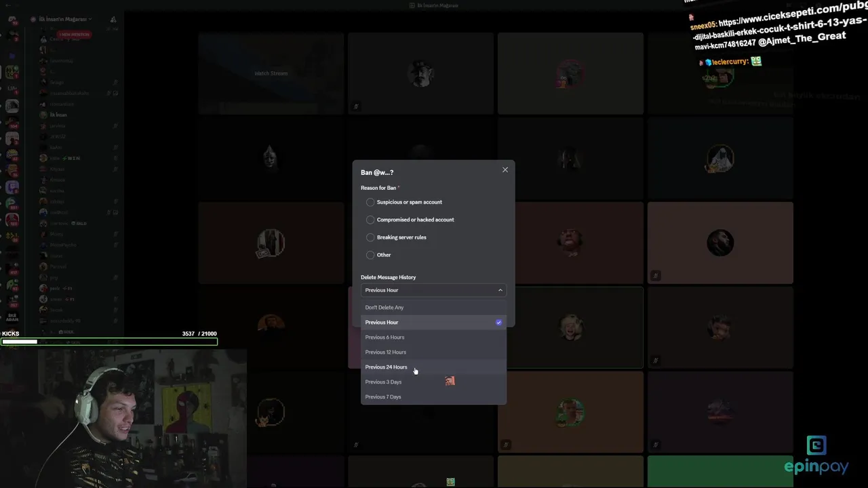
Task: Open tile with bald bearded man avatar
Action: tap(720, 243)
